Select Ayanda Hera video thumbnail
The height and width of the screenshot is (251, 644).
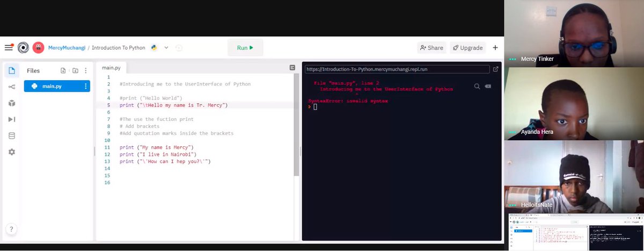point(574,104)
